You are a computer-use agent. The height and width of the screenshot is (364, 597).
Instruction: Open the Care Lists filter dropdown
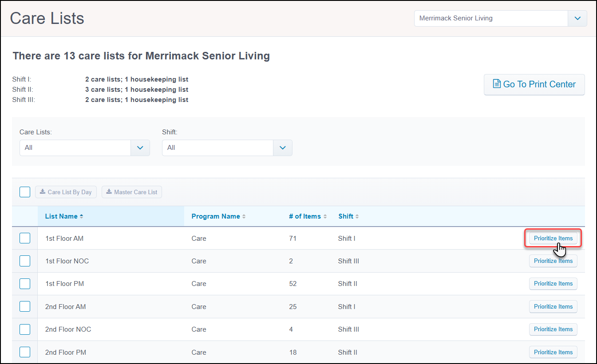coord(140,148)
